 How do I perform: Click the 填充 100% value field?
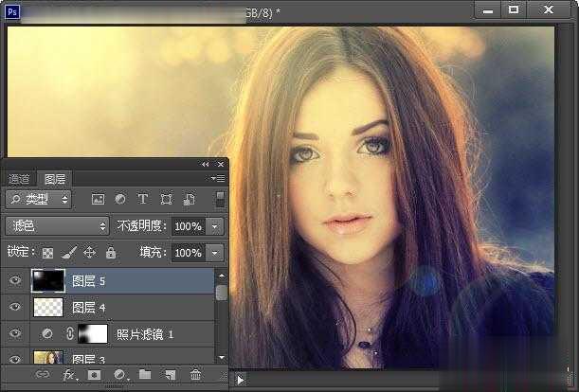[189, 253]
